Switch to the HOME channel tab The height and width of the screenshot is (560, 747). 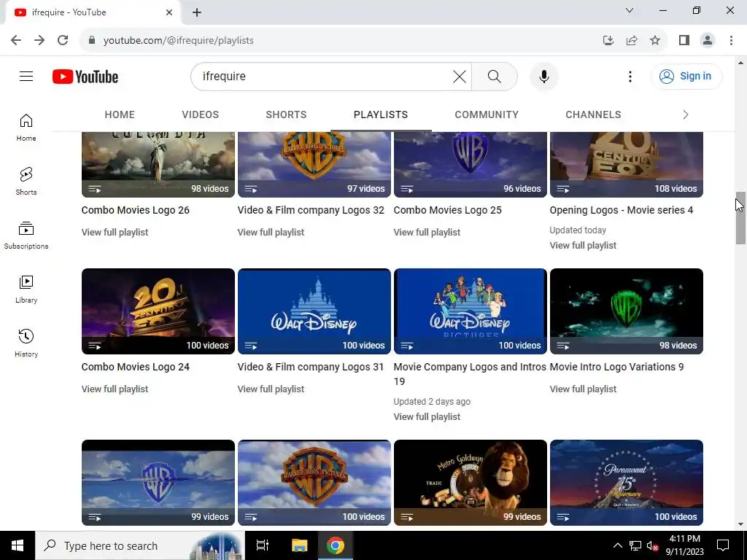pyautogui.click(x=120, y=114)
